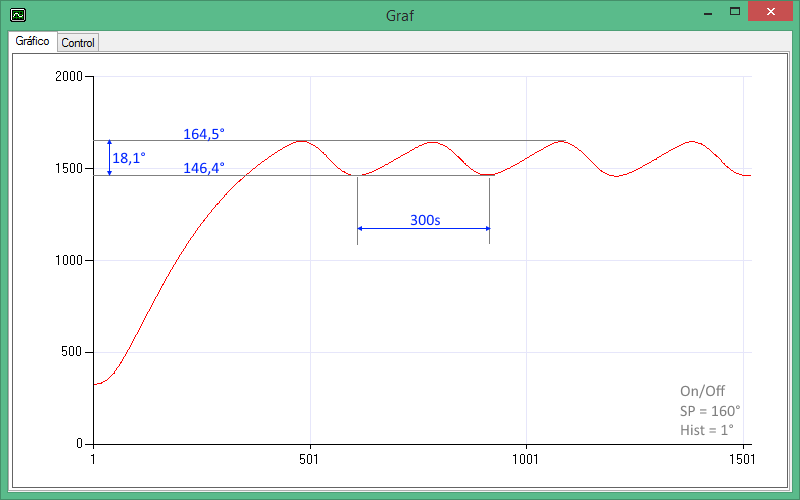Switch to the Control tab

(78, 43)
